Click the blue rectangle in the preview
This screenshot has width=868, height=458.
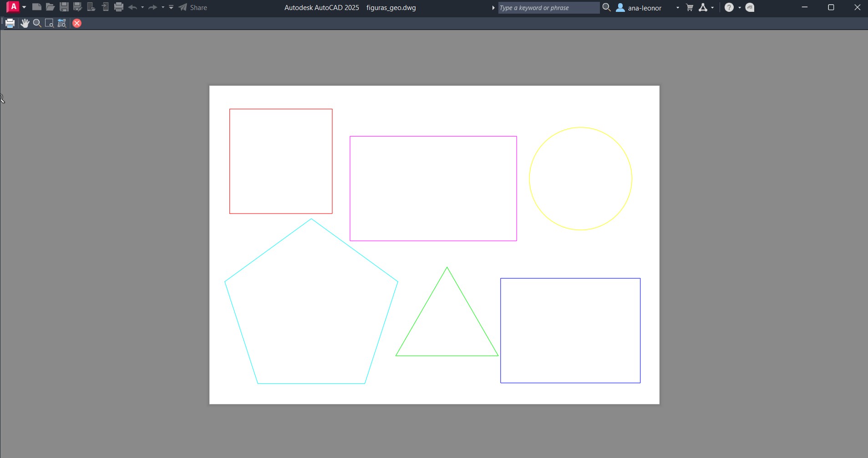(570, 331)
